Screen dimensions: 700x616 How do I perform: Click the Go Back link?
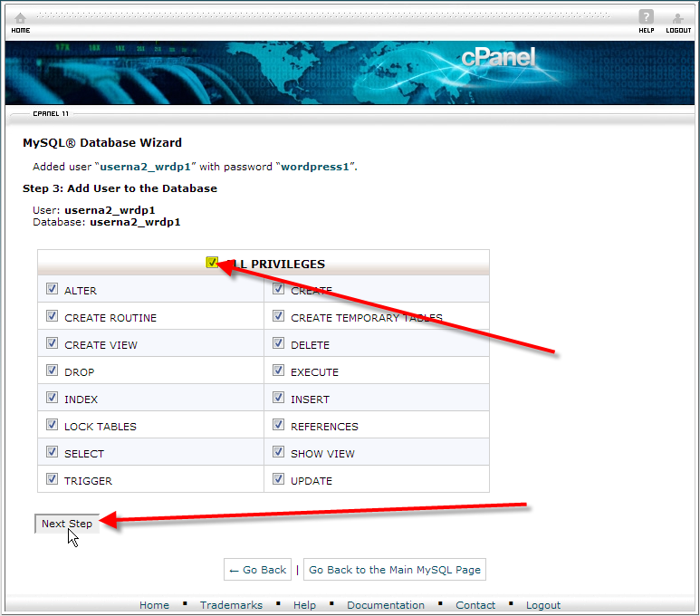click(x=257, y=570)
